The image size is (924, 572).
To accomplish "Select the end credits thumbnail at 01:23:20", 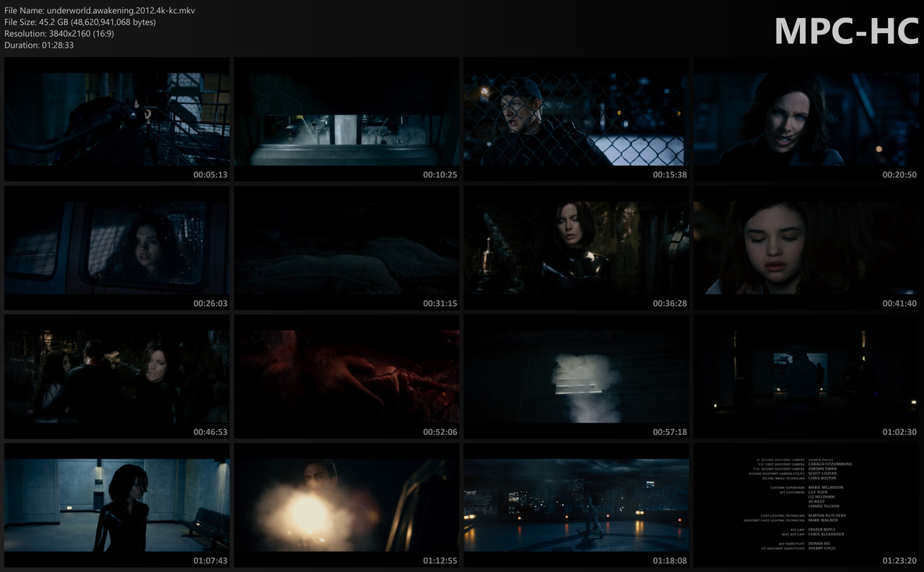I will pos(805,505).
